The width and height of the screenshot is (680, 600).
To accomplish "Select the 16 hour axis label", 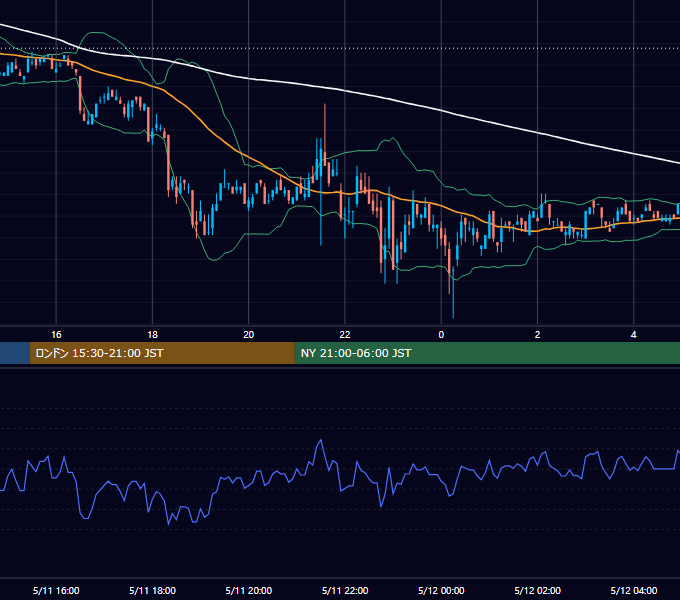I will [56, 335].
